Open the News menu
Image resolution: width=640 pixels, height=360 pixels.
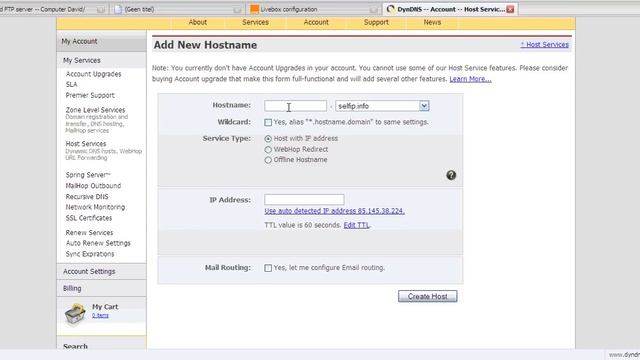(432, 22)
